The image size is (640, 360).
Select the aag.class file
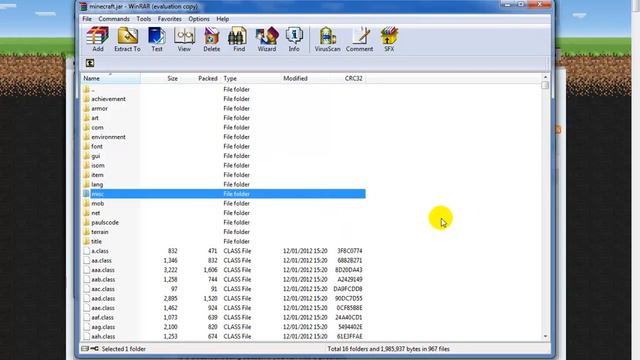tap(224, 327)
